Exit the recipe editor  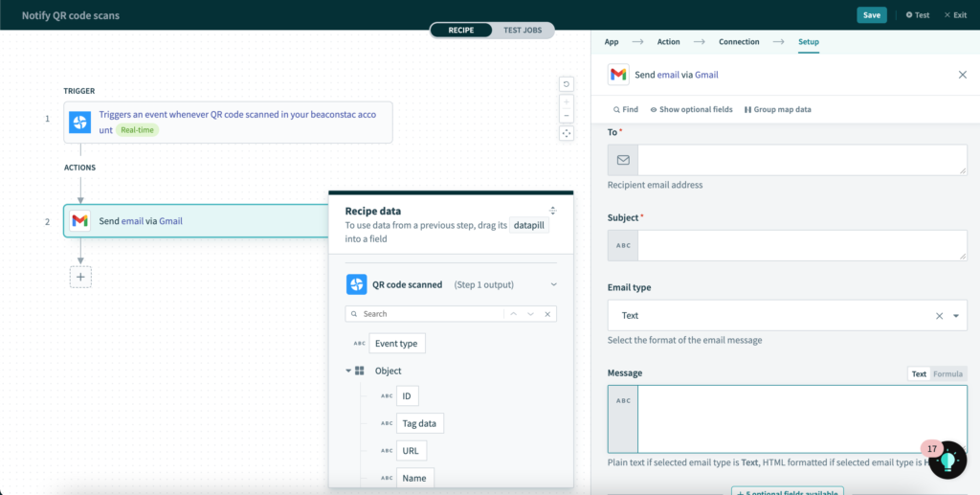tap(955, 15)
